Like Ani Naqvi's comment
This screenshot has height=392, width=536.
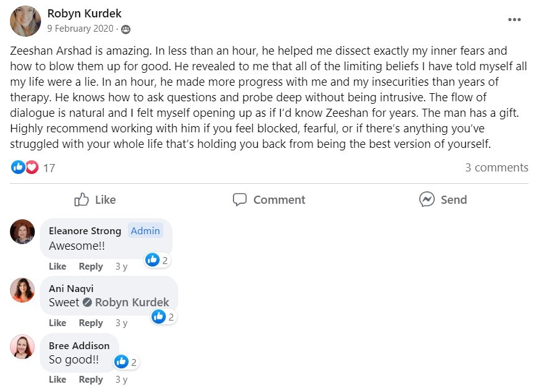click(57, 323)
